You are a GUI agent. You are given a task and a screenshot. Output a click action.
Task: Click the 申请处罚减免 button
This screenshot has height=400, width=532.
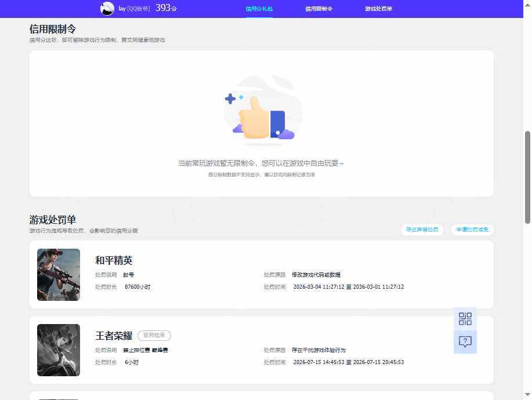click(472, 230)
